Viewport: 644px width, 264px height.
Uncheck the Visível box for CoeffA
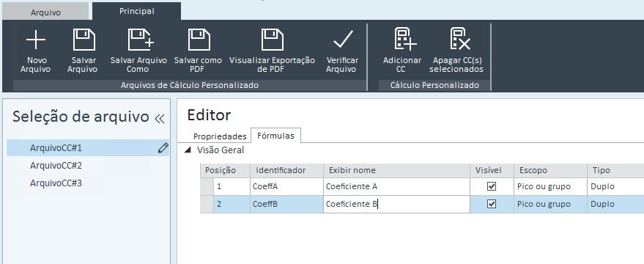pyautogui.click(x=491, y=187)
